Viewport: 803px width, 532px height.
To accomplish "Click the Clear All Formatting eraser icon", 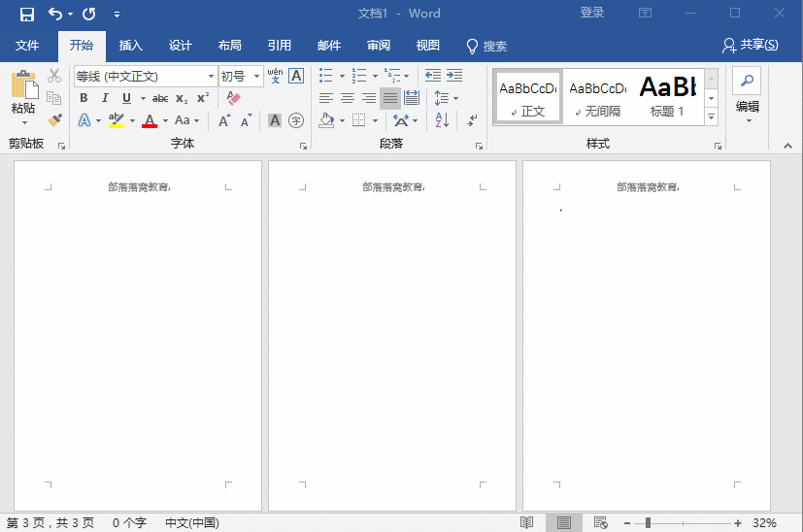I will coord(232,98).
